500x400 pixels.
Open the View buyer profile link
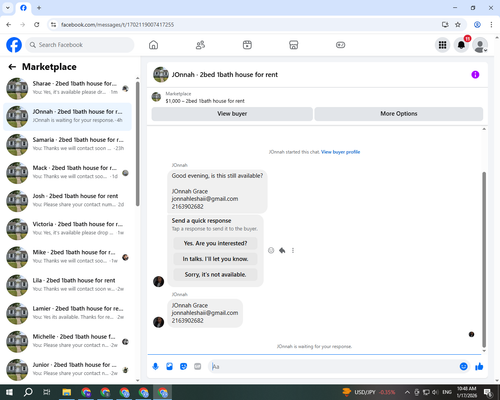[340, 152]
